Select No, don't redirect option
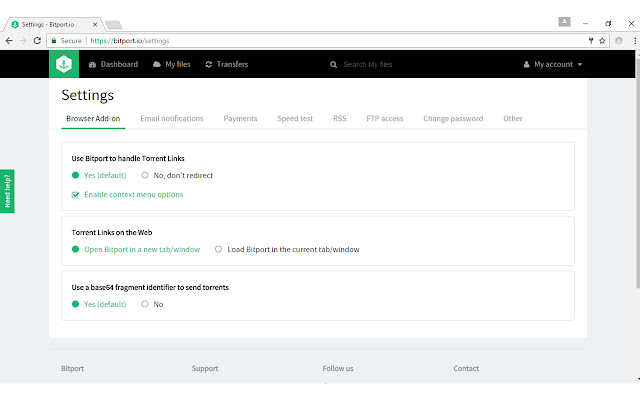The width and height of the screenshot is (640, 400). (x=145, y=176)
